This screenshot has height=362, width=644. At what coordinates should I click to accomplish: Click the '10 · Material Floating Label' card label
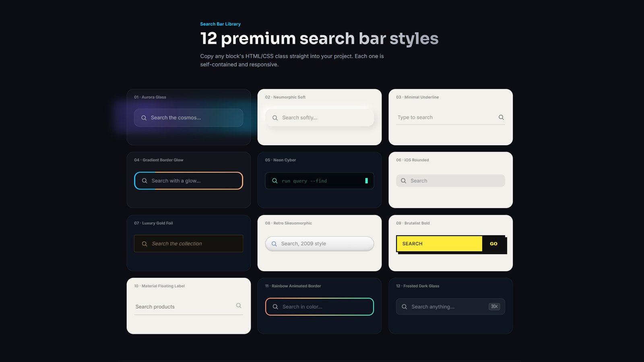point(159,286)
